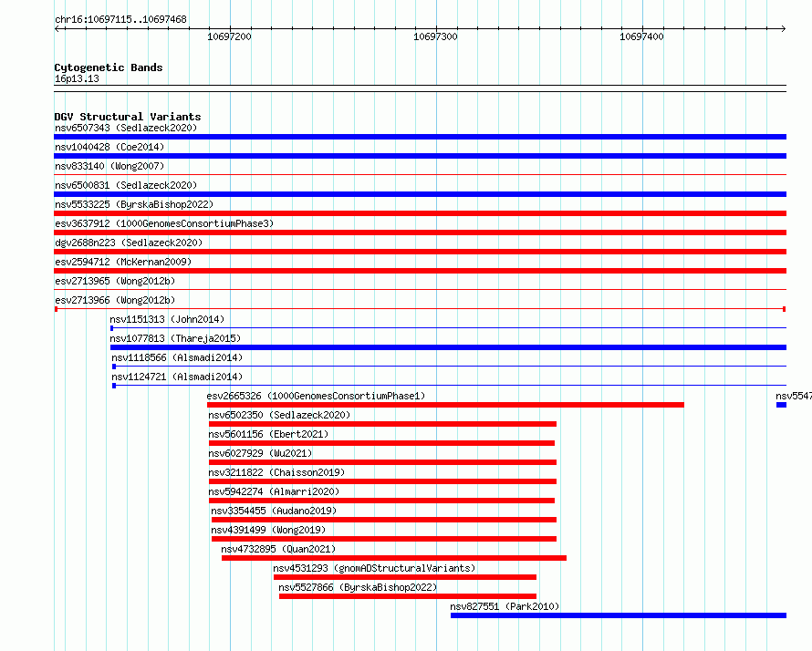Screen dimensions: 812x651
Task: Click the nsv1151313 (John2014) label
Action: coord(167,319)
